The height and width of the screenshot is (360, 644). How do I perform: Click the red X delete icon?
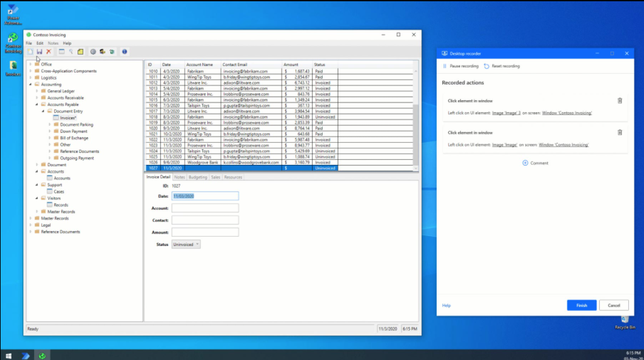49,52
